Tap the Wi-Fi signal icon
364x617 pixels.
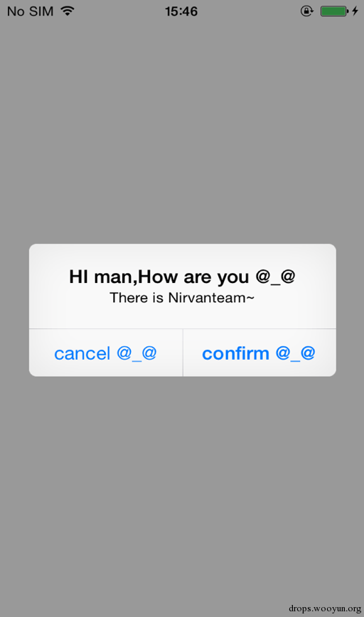tap(68, 11)
